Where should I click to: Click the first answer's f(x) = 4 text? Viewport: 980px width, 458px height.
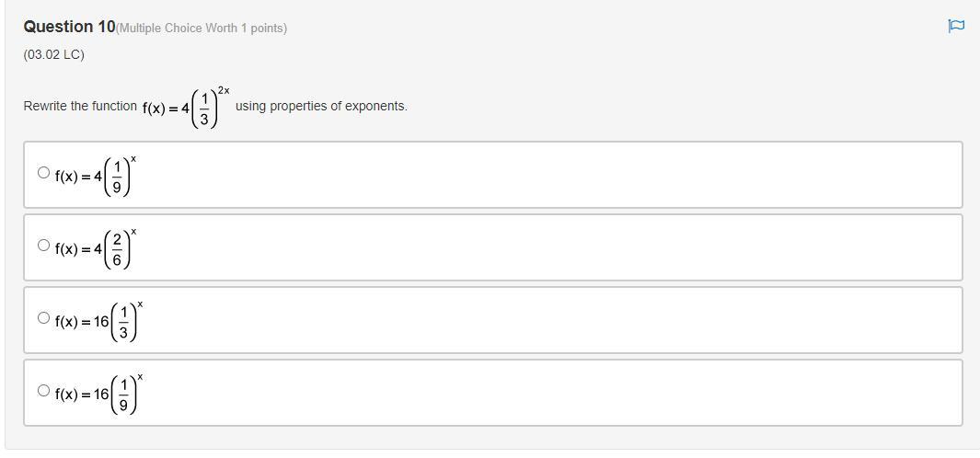[x=77, y=177]
